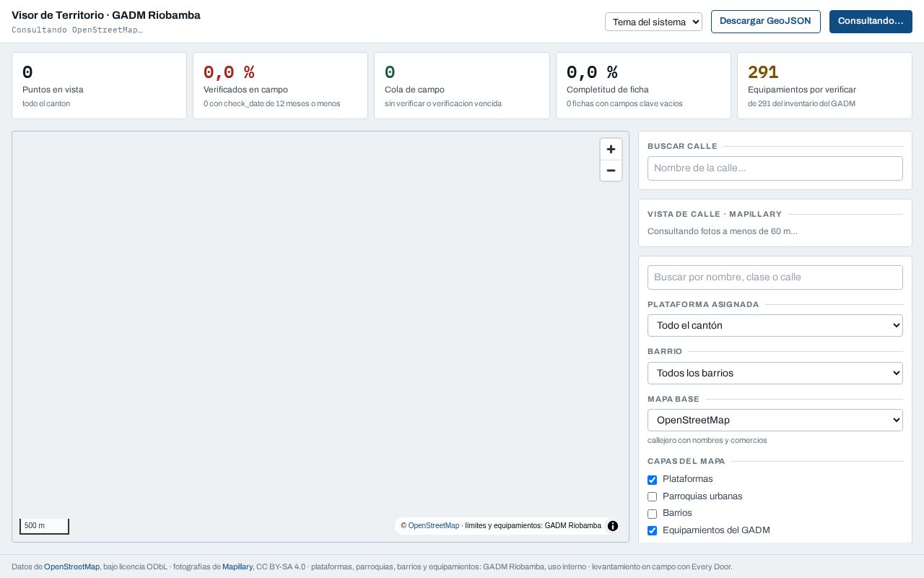Click 'Visor de Territorio · GADM Riobamba' title

(x=106, y=15)
